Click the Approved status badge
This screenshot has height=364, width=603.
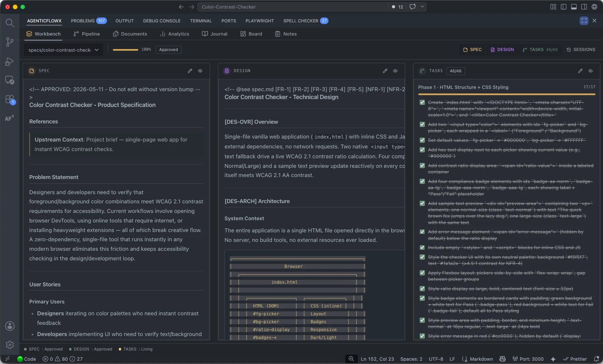[169, 50]
